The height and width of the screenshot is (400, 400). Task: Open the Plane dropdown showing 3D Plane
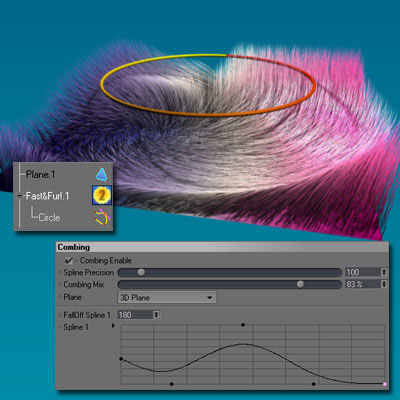coord(167,297)
